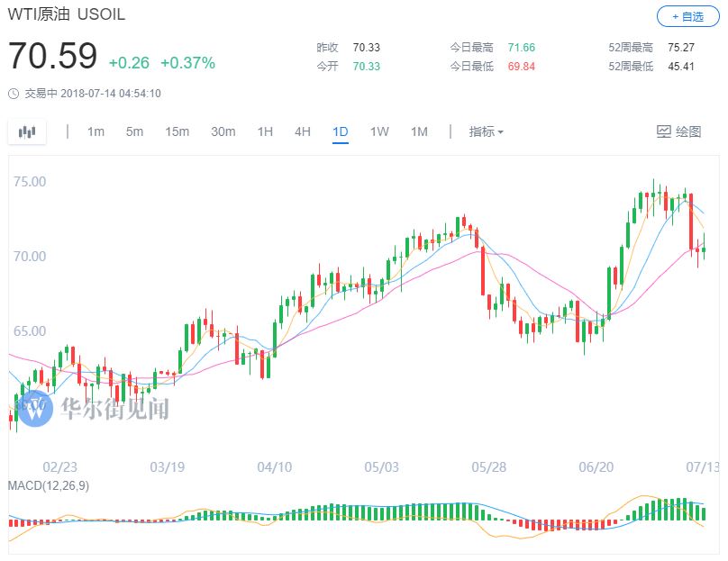Choose the 15m chart interval
The image size is (728, 561).
pyautogui.click(x=177, y=131)
